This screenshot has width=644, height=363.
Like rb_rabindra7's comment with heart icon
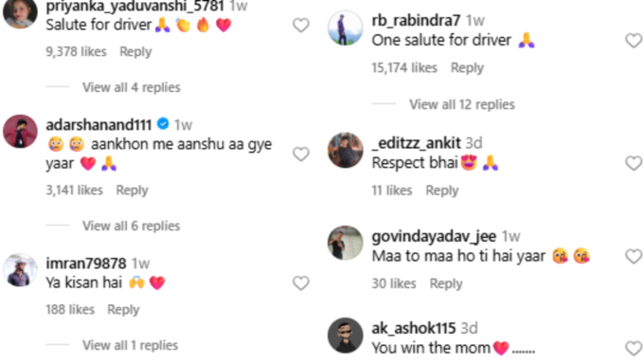634,41
